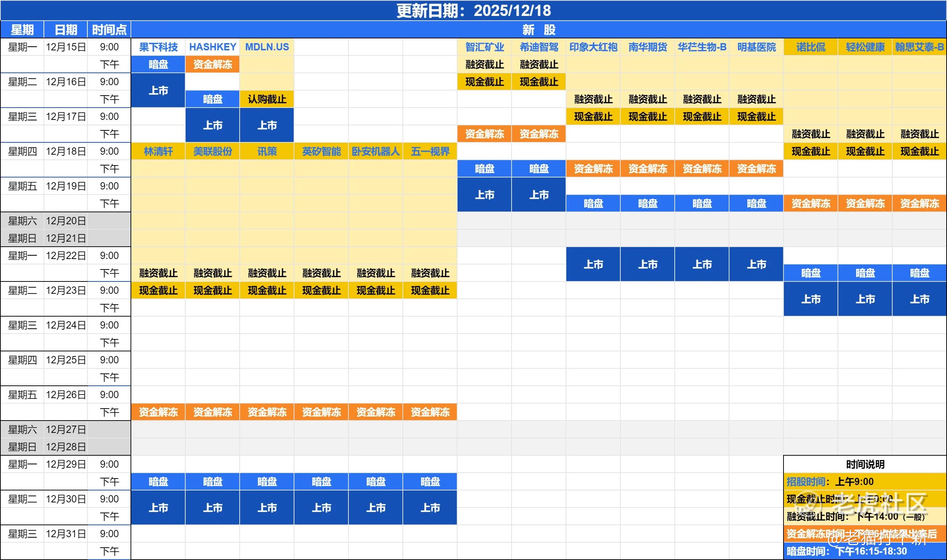Screen dimensions: 947x560
Task: Click the 12月20日 Saturday date cell
Action: [66, 221]
